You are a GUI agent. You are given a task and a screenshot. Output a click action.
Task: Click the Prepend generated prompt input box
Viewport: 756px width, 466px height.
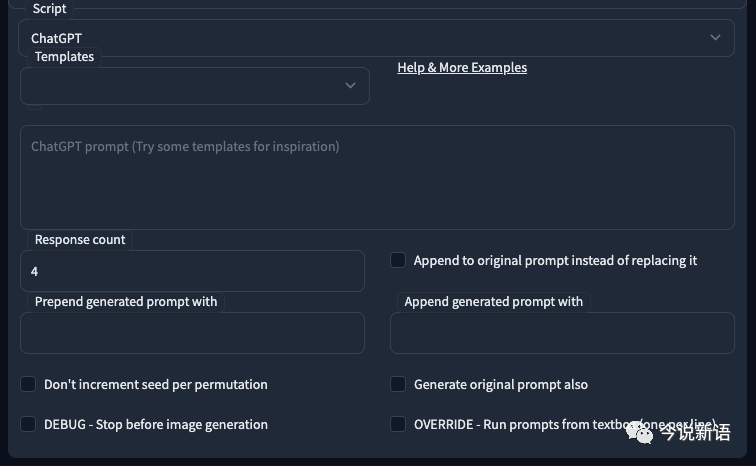(192, 333)
